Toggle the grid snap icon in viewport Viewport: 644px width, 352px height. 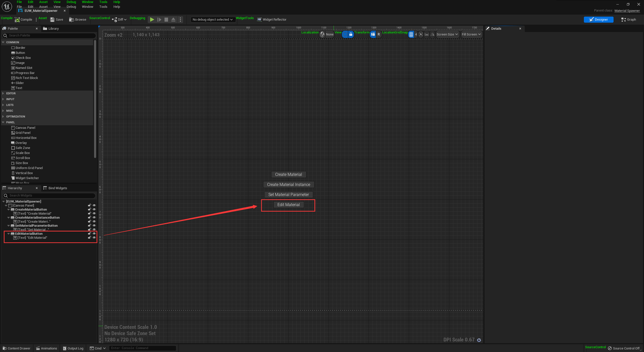click(x=411, y=34)
